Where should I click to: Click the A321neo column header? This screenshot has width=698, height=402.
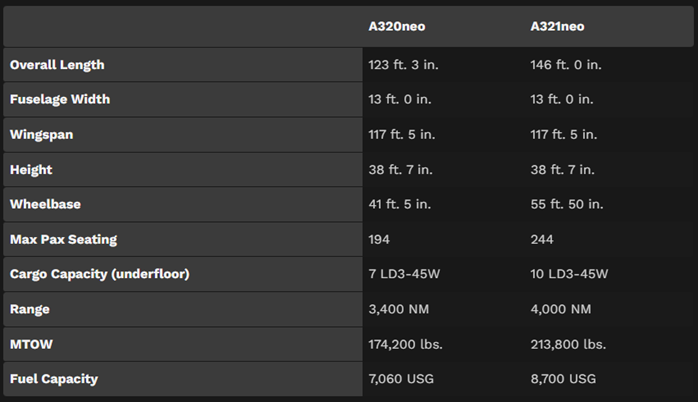[557, 27]
